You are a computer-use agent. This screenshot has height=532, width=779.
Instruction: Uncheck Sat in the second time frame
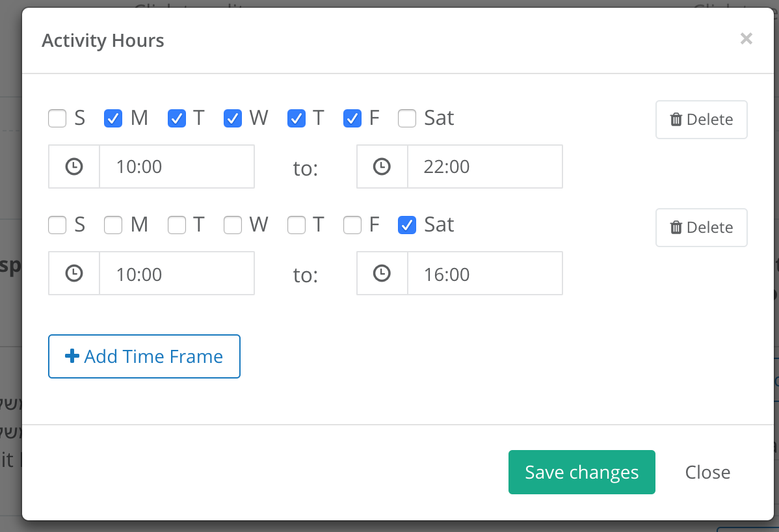(407, 225)
